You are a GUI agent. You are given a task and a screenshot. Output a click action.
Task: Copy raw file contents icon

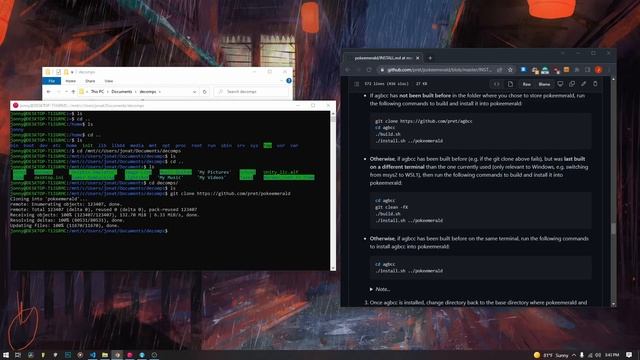point(572,84)
